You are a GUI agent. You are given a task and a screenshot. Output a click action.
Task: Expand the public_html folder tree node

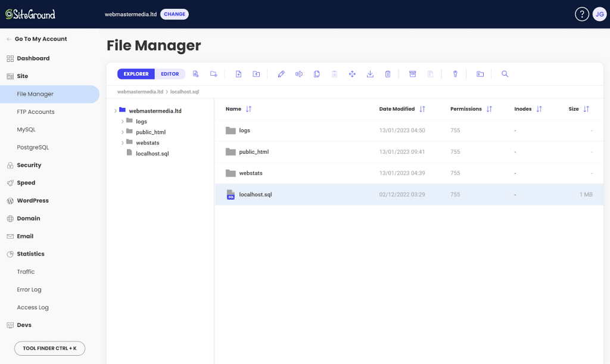pos(123,132)
